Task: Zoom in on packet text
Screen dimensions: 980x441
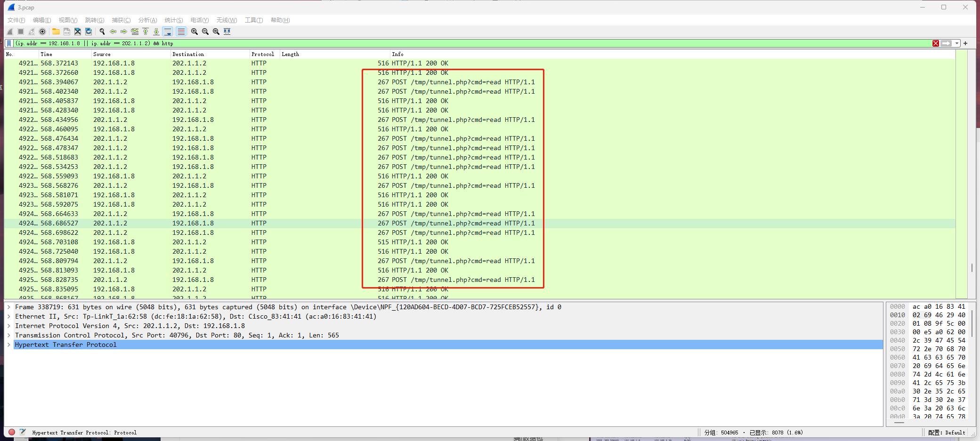Action: click(194, 32)
